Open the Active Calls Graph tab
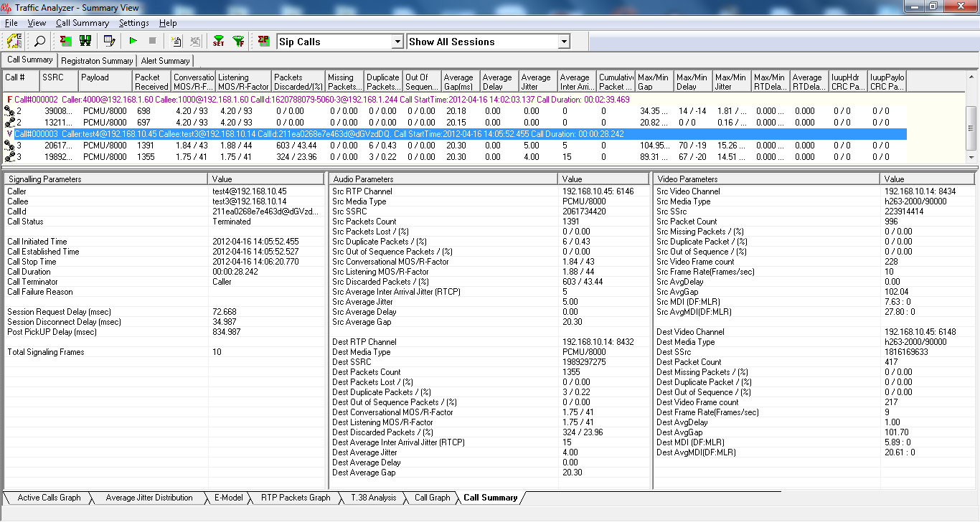Image resolution: width=980 pixels, height=522 pixels. click(49, 498)
